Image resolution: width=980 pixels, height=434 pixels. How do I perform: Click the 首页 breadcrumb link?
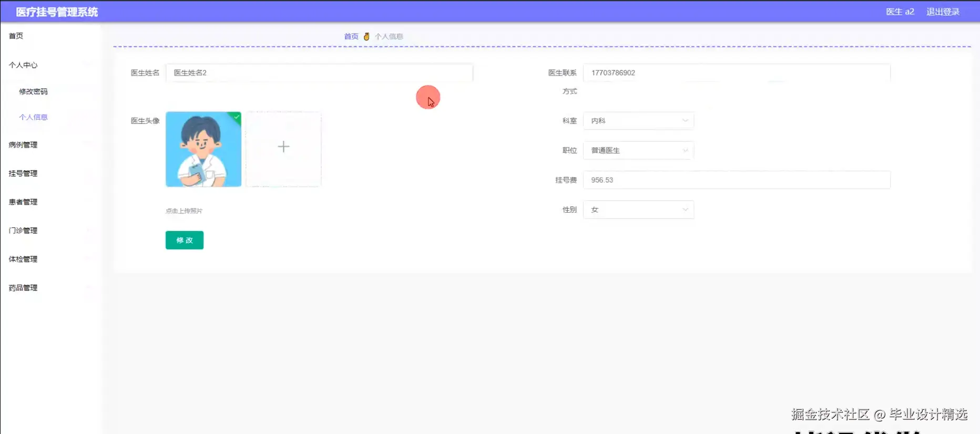click(x=351, y=36)
